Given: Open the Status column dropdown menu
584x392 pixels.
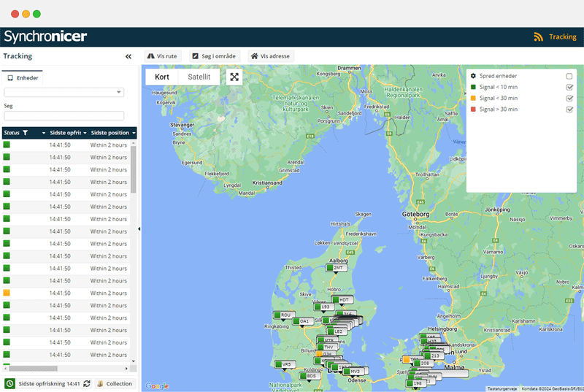Looking at the screenshot, I should click(x=44, y=133).
